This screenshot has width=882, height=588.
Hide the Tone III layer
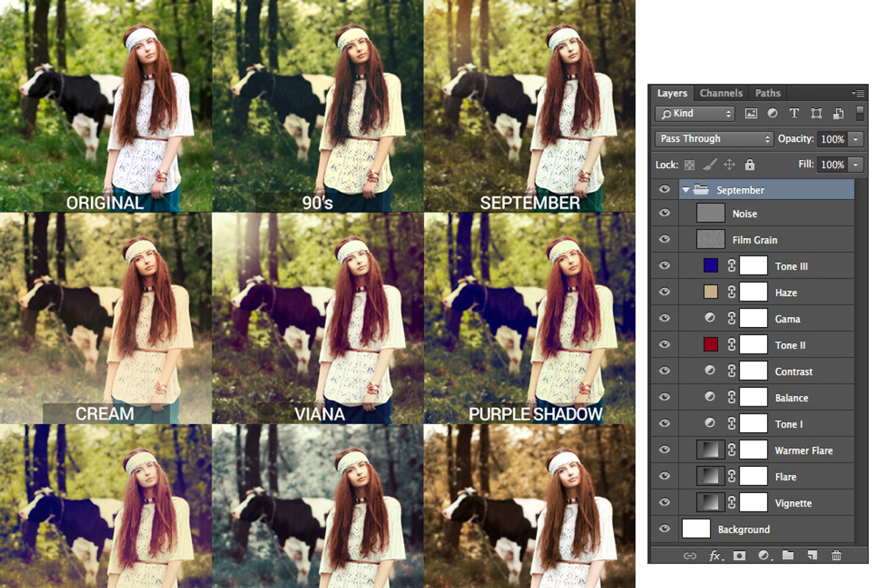coord(664,266)
